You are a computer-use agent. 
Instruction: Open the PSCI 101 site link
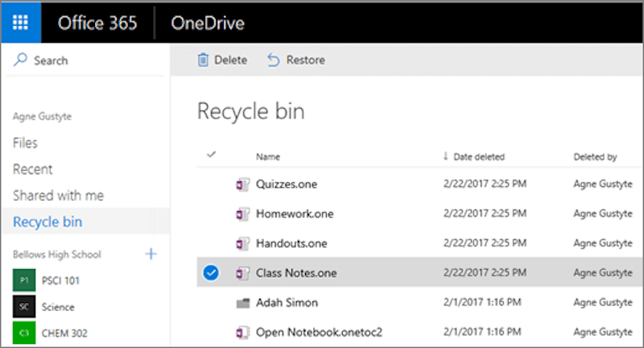(61, 280)
